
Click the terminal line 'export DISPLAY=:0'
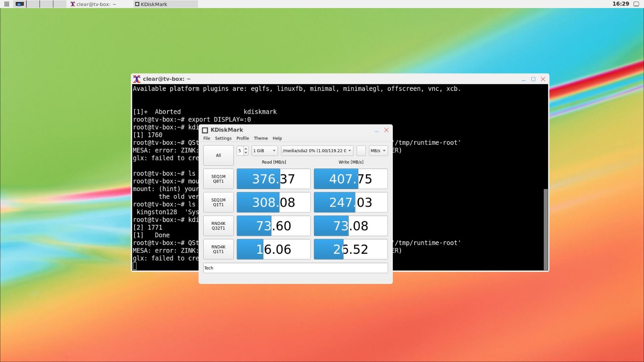pos(192,119)
